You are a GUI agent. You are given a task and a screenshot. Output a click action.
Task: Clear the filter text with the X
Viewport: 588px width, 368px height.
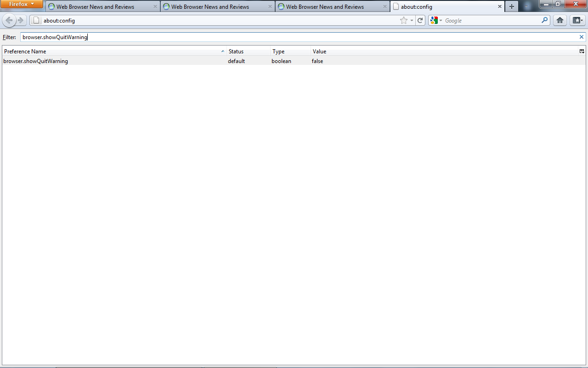click(581, 37)
